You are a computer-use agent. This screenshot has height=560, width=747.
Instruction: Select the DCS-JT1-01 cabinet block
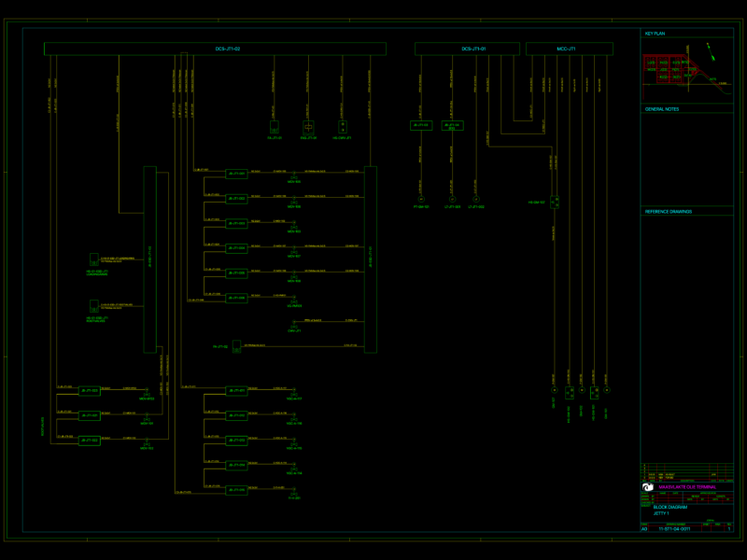pos(467,49)
